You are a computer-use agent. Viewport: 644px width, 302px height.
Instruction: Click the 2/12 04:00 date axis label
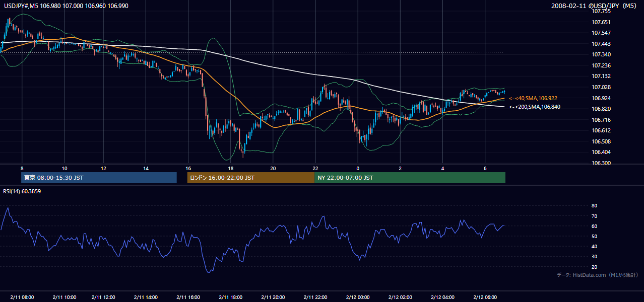tap(442, 297)
